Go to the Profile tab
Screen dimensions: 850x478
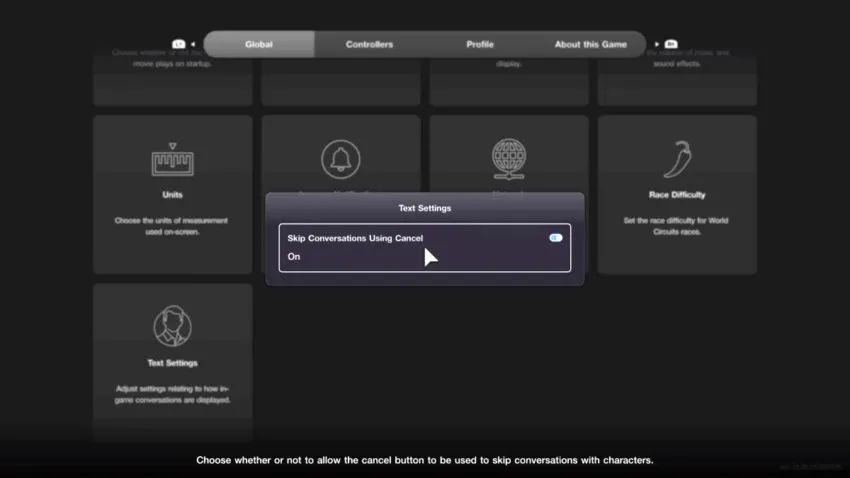point(480,44)
